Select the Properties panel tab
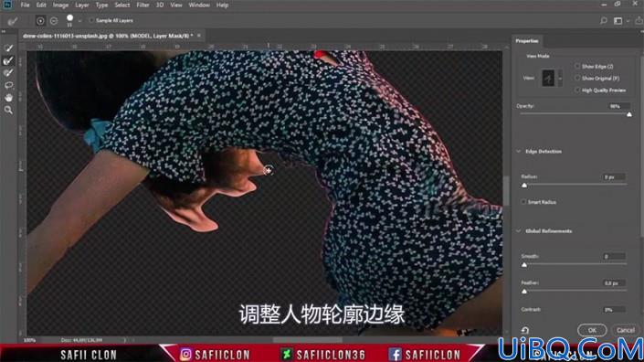The height and width of the screenshot is (362, 644). tap(527, 40)
